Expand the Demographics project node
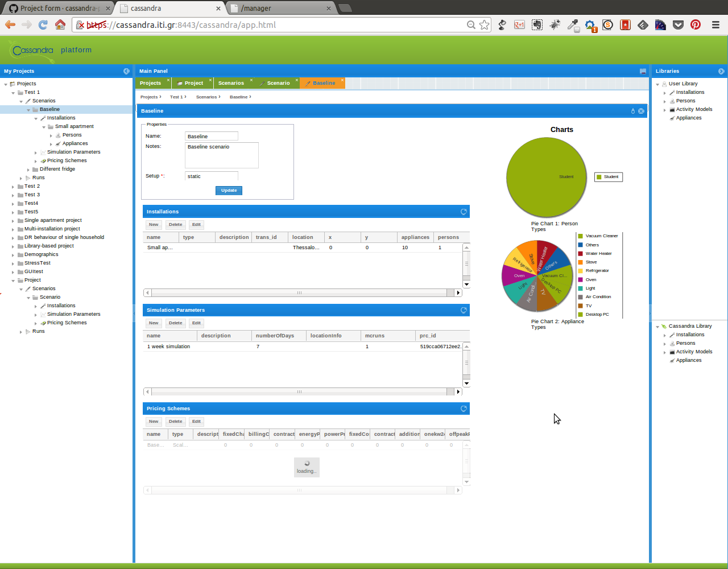This screenshot has width=728, height=569. pos(13,255)
